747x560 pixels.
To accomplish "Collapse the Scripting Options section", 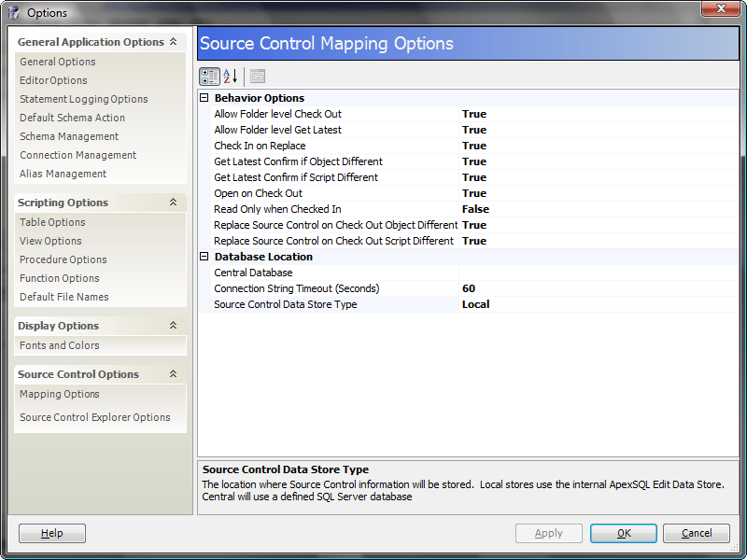I will point(173,203).
